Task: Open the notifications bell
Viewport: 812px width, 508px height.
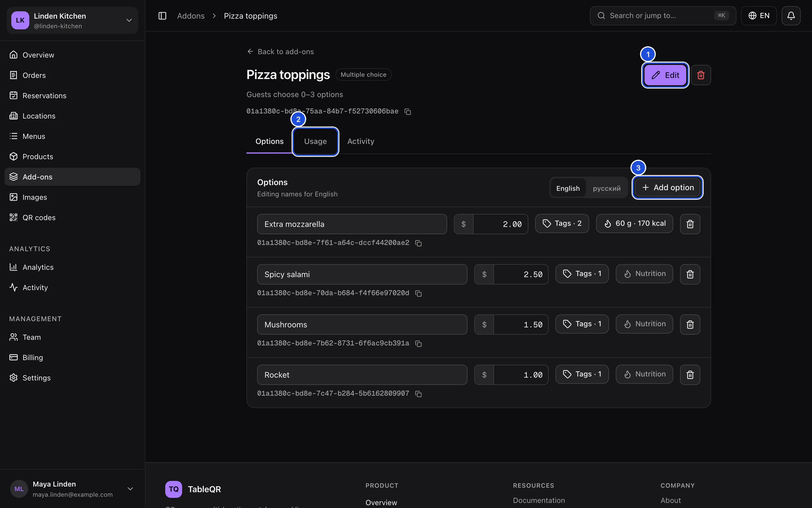Action: point(791,16)
